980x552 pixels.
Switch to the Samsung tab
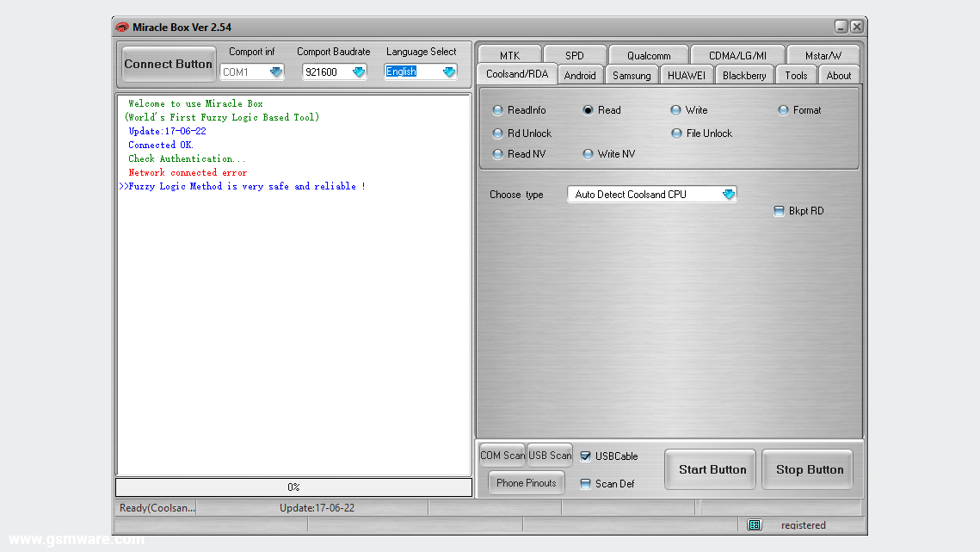click(x=632, y=75)
